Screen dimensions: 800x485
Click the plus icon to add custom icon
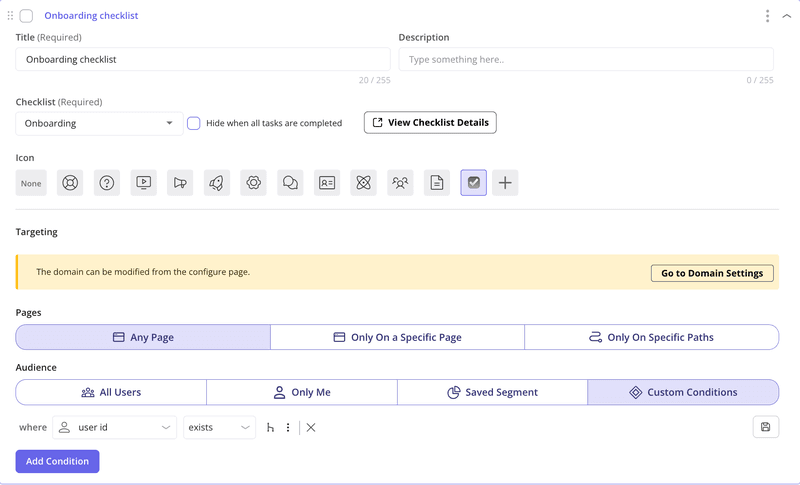click(505, 183)
